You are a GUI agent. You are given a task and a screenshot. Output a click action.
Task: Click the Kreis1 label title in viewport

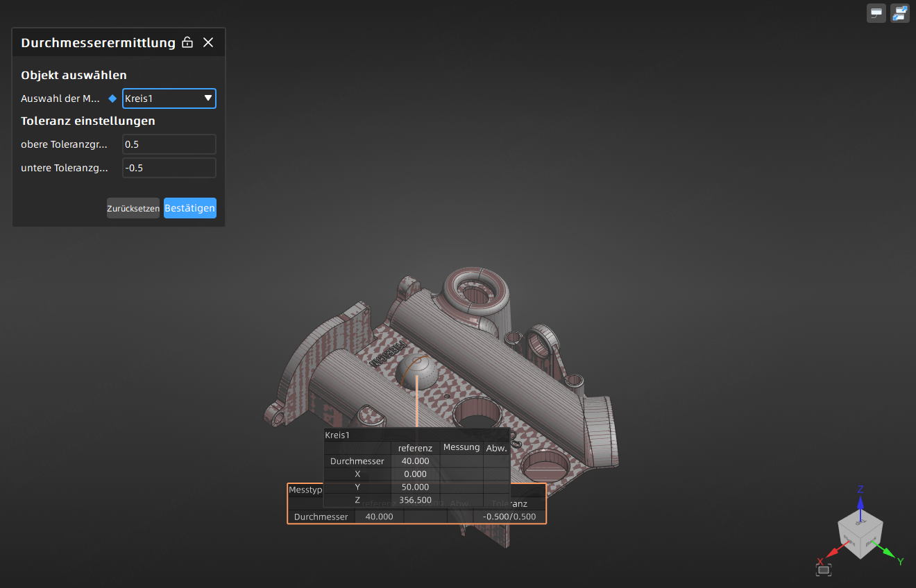[x=337, y=435]
